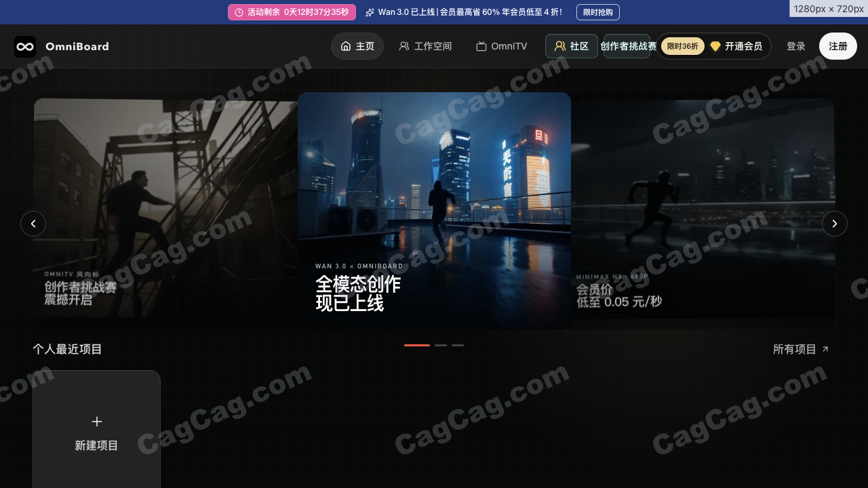Click the 开通会员 membership button
868x488 pixels.
tap(736, 46)
